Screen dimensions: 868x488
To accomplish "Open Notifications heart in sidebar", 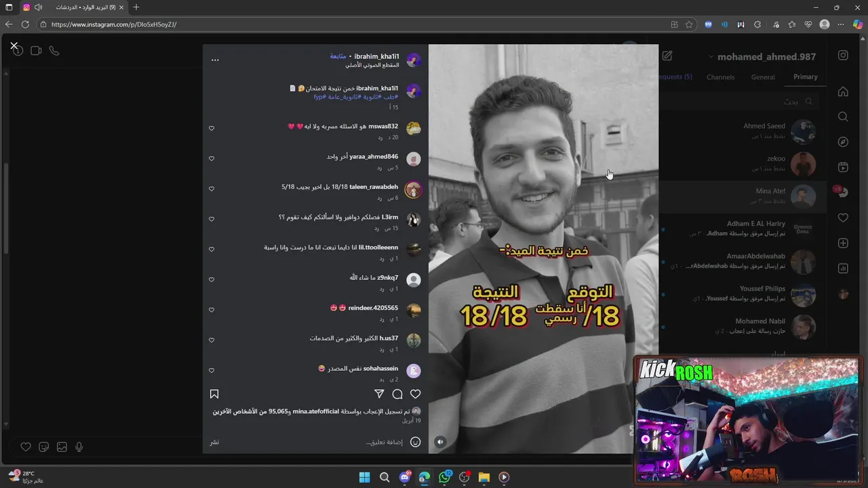I will tap(843, 218).
